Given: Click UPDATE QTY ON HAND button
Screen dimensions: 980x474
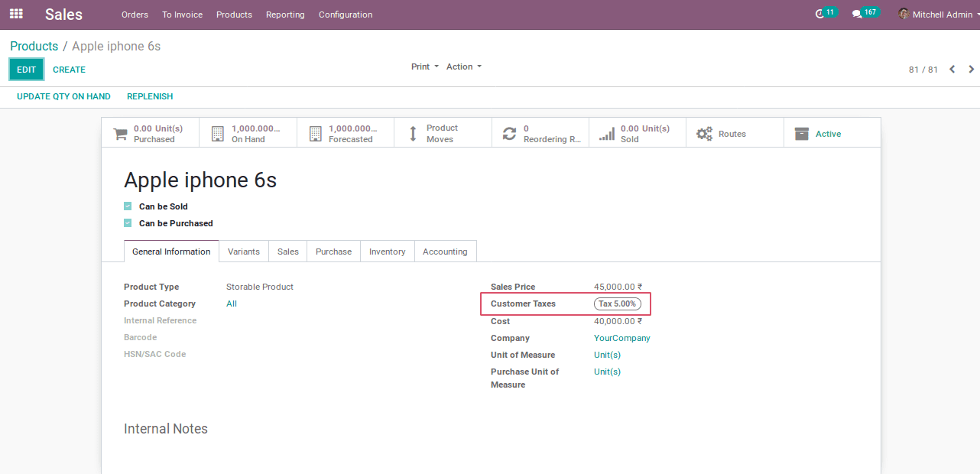Looking at the screenshot, I should click(63, 96).
